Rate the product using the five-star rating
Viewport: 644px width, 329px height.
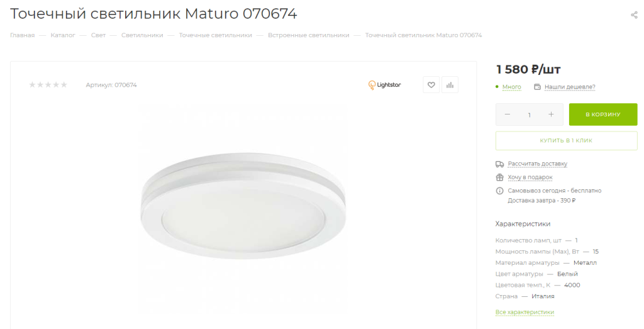coord(48,85)
